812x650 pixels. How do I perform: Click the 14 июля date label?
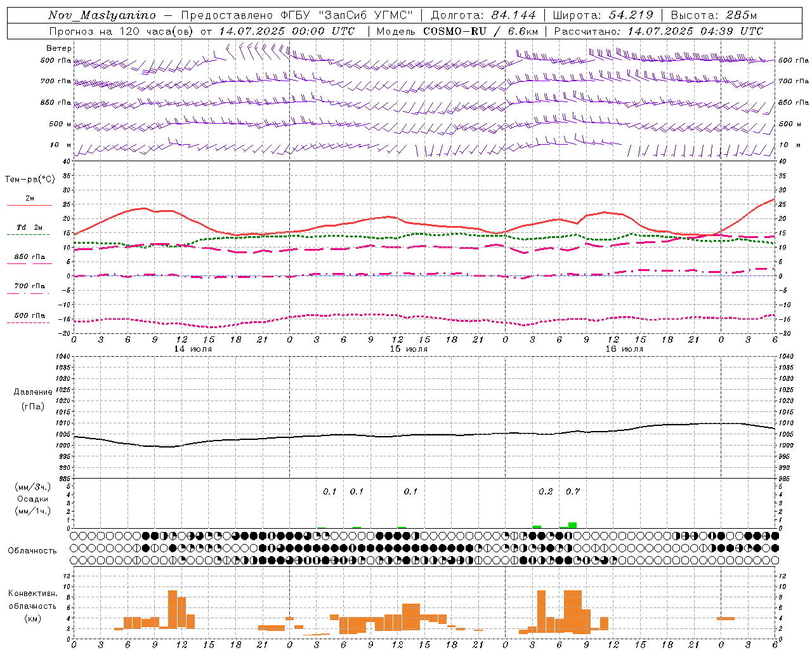(193, 349)
